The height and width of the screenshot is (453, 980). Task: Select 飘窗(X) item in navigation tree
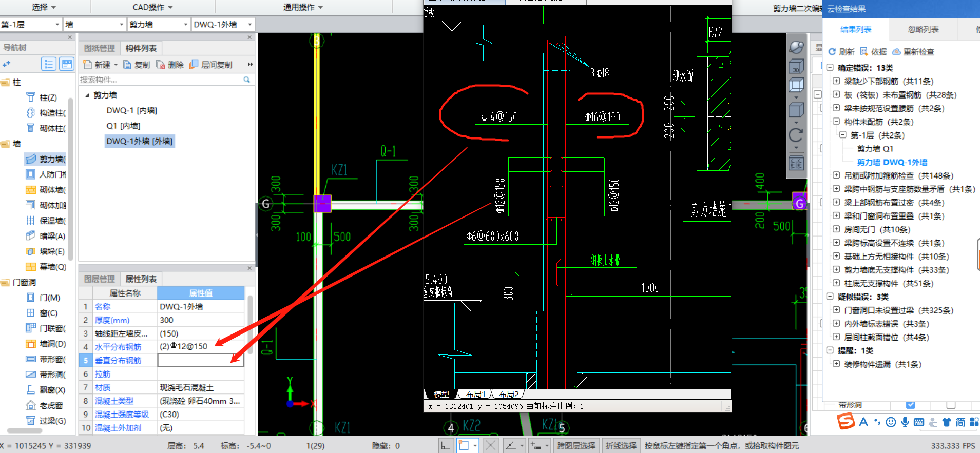tap(46, 390)
